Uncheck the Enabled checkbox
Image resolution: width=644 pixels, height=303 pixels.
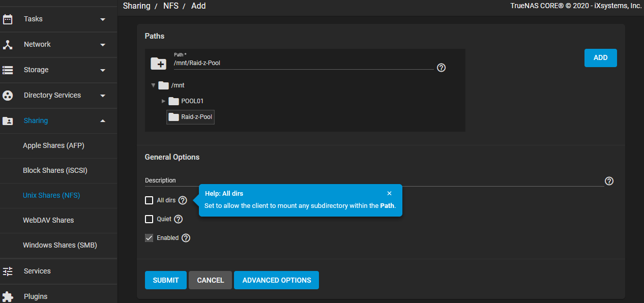(149, 238)
